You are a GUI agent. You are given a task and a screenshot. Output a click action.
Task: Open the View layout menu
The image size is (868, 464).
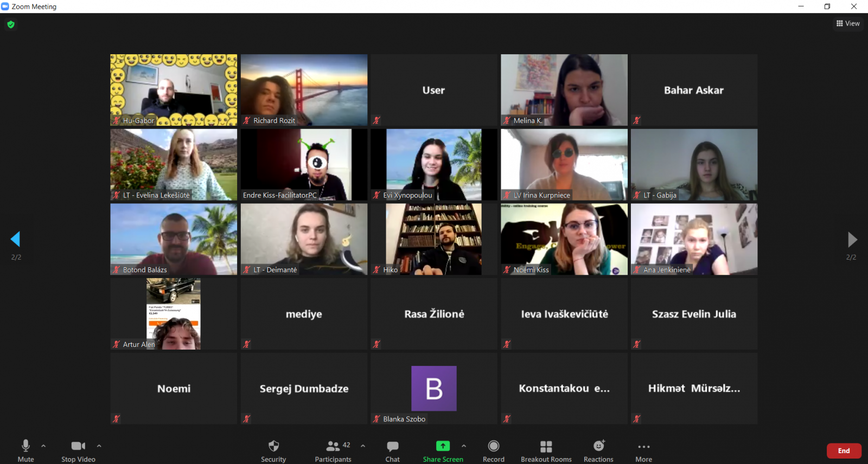pyautogui.click(x=848, y=23)
